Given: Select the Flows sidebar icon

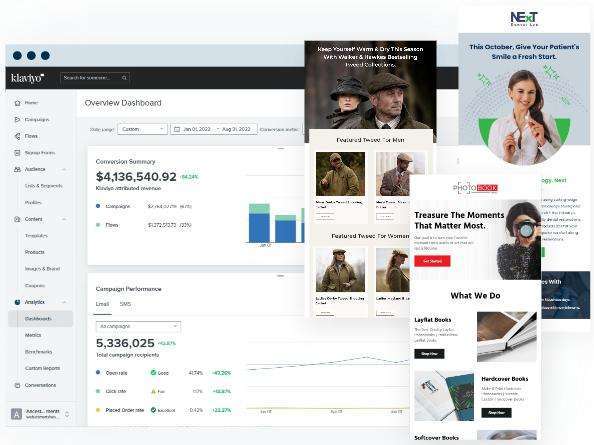Looking at the screenshot, I should click(x=17, y=136).
